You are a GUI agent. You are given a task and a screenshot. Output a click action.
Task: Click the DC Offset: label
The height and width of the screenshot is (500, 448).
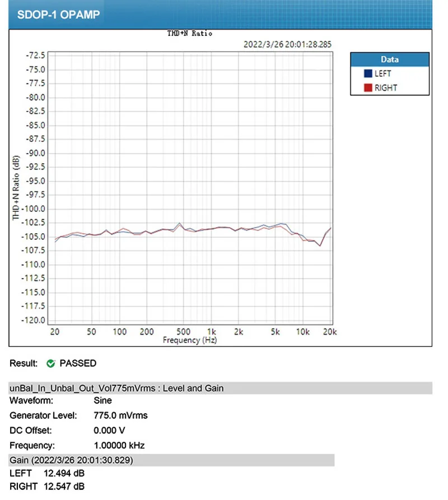pyautogui.click(x=31, y=430)
